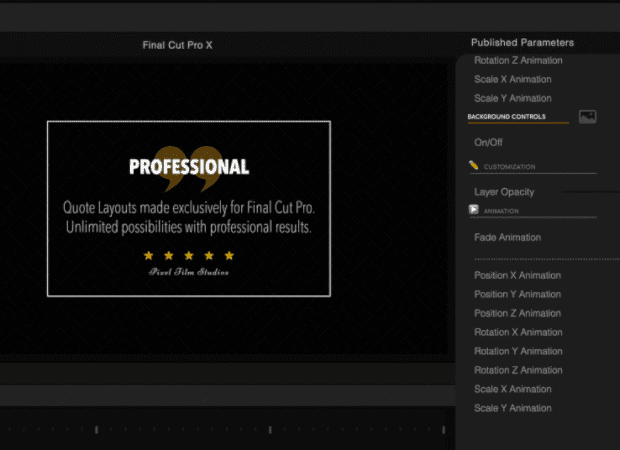Click the first gold star in the rating

pos(148,256)
